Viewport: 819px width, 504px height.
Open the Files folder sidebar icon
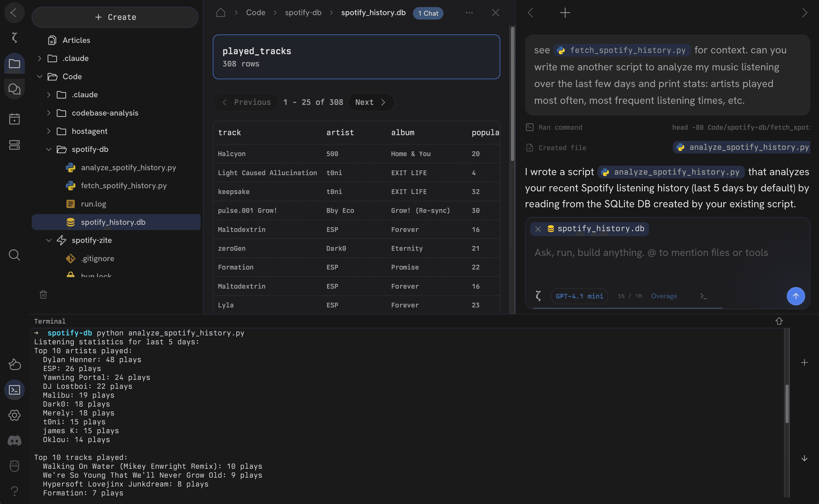coord(14,63)
